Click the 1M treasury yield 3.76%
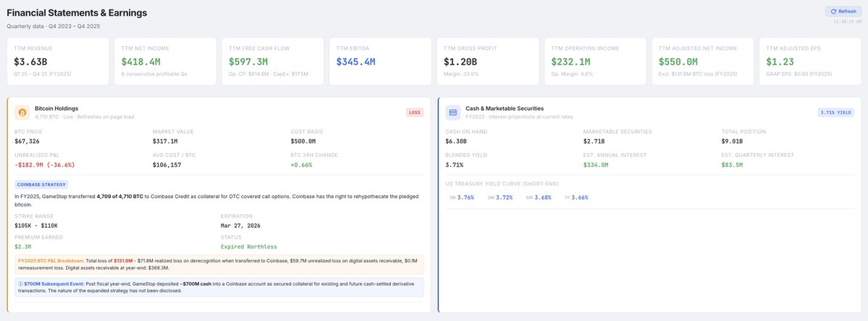Screen dimensions: 868x321 (x=465, y=197)
